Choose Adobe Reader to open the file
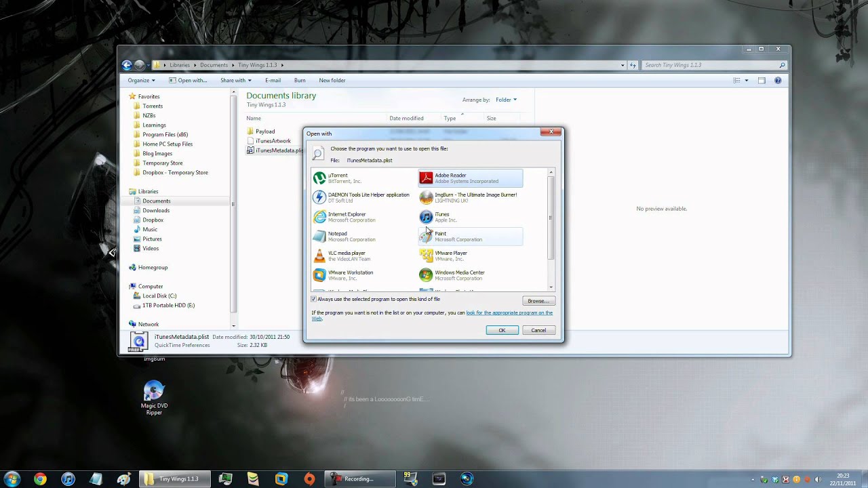This screenshot has height=488, width=868. coord(470,178)
